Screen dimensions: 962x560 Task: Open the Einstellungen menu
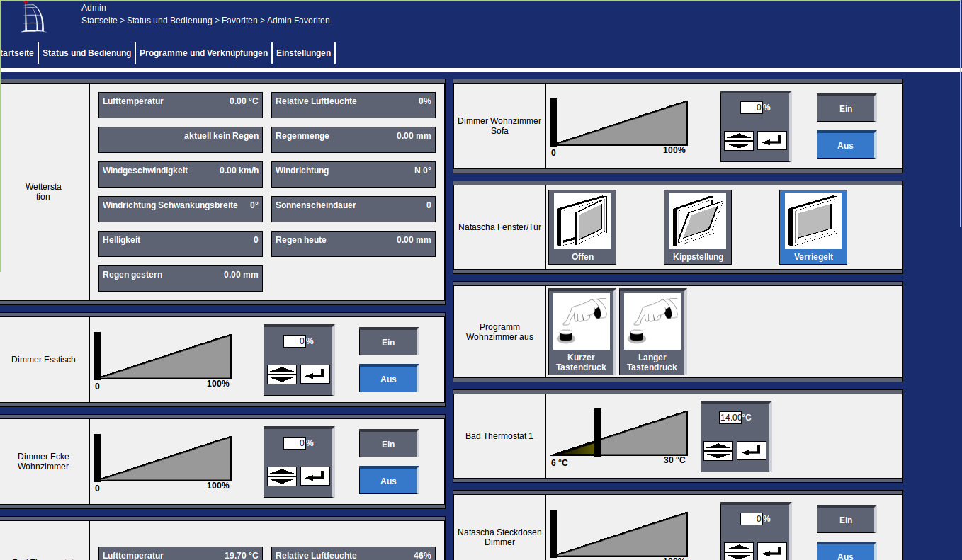pos(303,52)
